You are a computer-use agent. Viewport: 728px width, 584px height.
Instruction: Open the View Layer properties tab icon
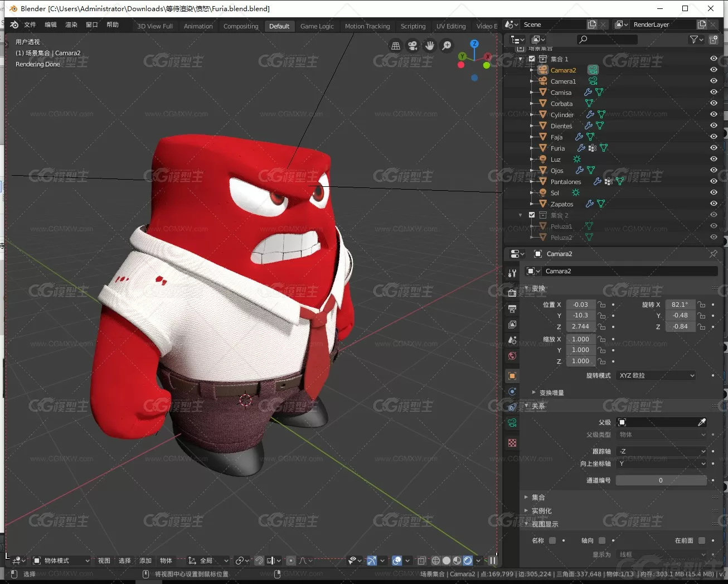point(512,324)
